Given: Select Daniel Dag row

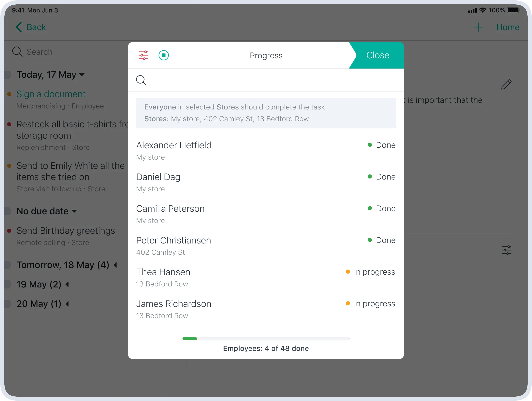Looking at the screenshot, I should [266, 182].
